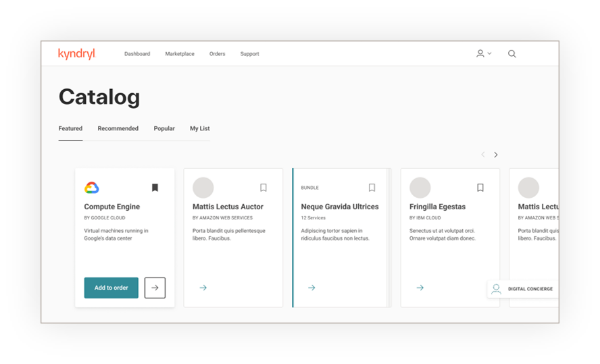This screenshot has height=364, width=600.
Task: Toggle bookmark on Compute Engine card
Action: (155, 188)
